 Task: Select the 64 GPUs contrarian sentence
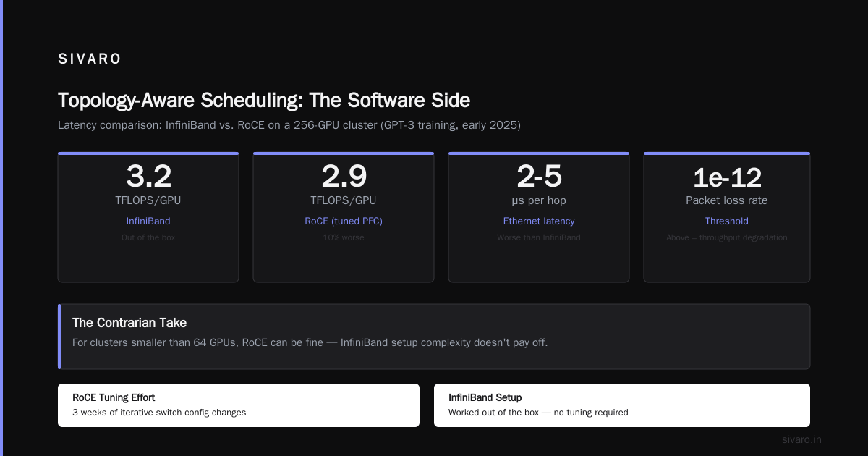pyautogui.click(x=310, y=342)
